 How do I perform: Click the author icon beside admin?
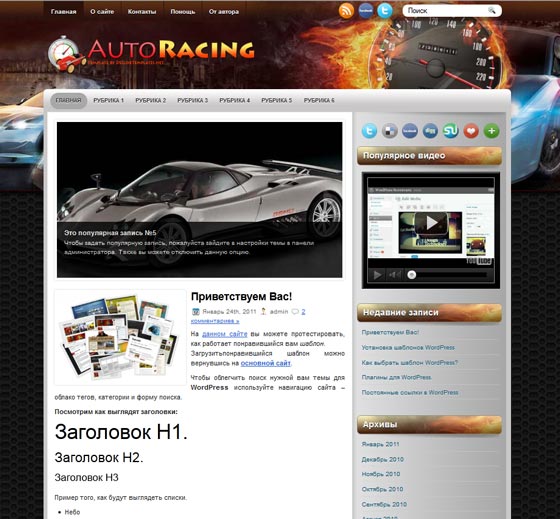pyautogui.click(x=264, y=311)
